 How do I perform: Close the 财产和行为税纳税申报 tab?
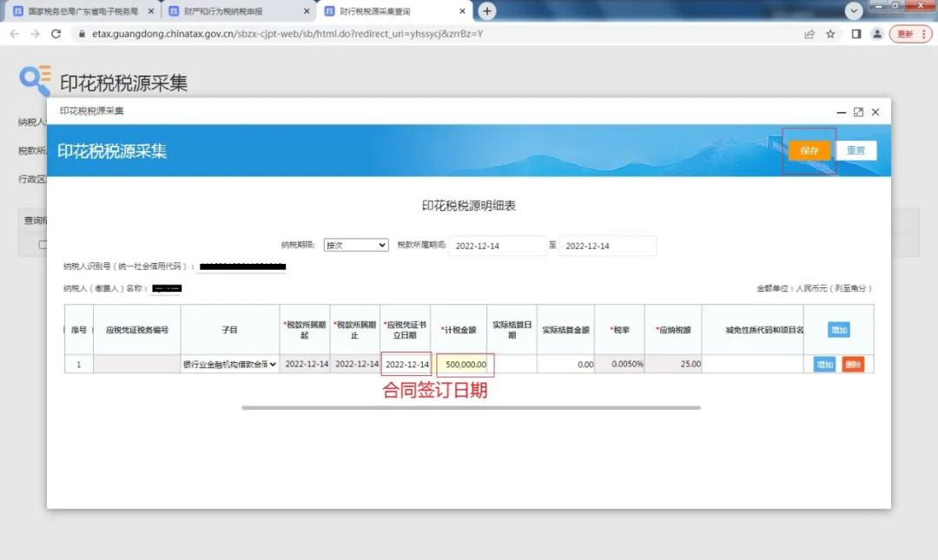click(x=307, y=11)
